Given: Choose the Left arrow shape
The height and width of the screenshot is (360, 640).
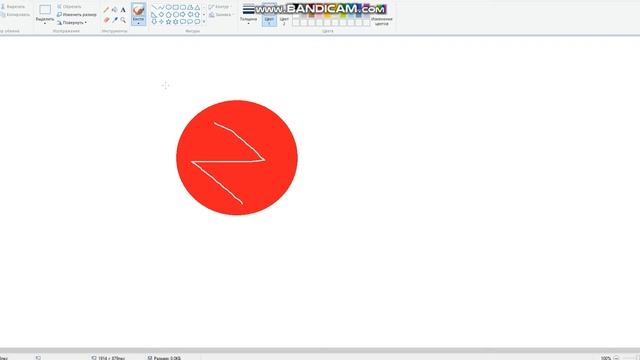Looking at the screenshot, I should point(190,15).
